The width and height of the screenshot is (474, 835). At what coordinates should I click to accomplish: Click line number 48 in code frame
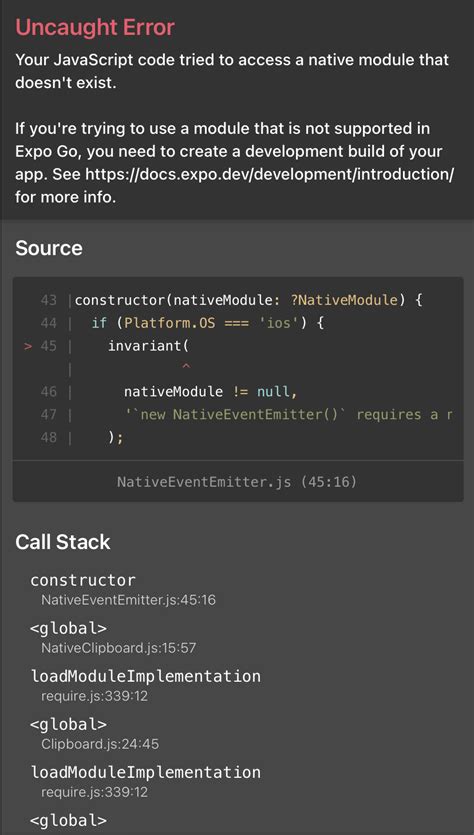tap(48, 438)
